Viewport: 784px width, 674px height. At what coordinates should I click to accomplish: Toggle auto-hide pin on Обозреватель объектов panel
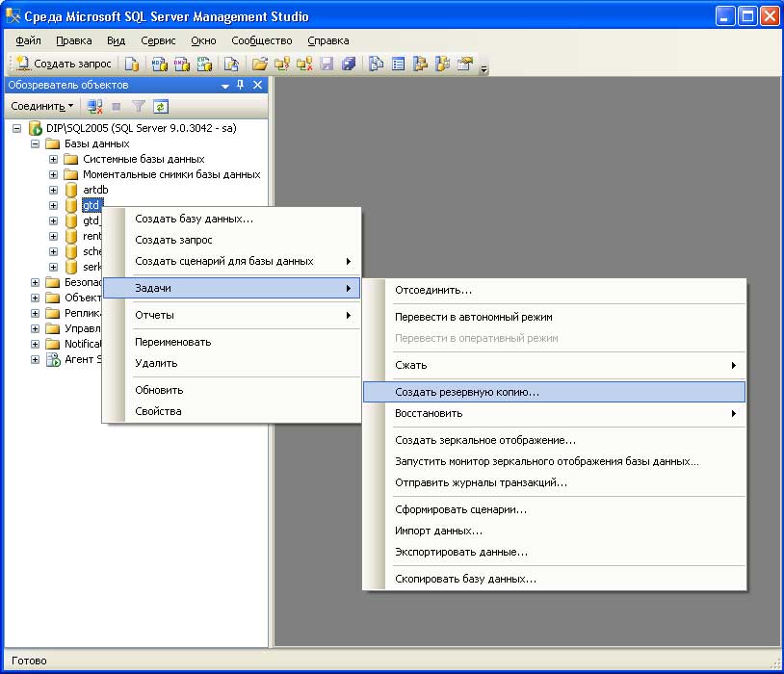tap(241, 85)
